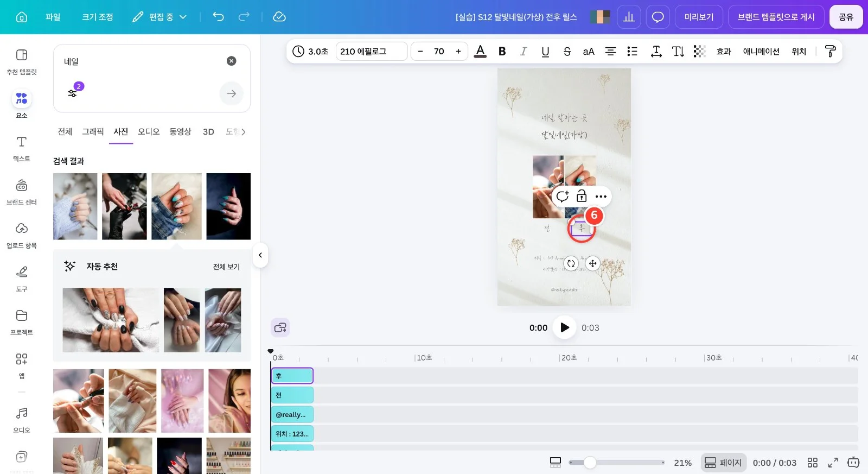Open the 브랜드 센터 sidebar panel
Image resolution: width=868 pixels, height=474 pixels.
pos(22,192)
